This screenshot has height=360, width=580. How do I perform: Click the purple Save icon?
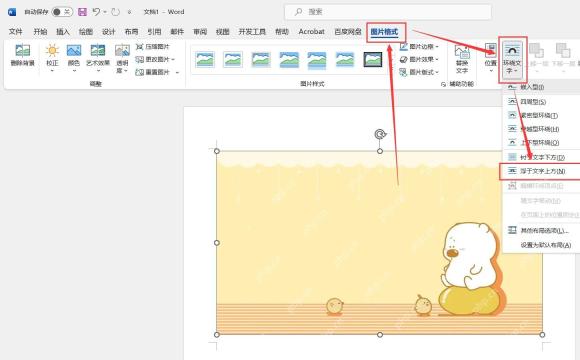pos(82,12)
